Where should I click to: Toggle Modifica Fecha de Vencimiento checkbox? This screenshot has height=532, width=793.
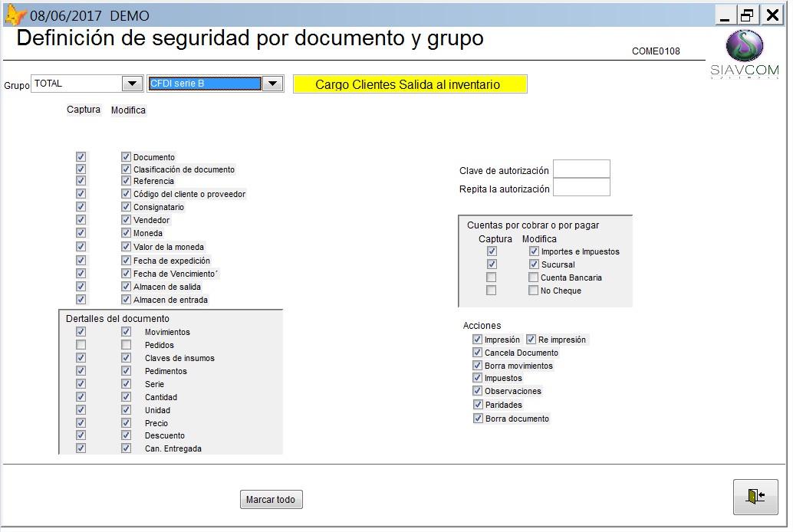pyautogui.click(x=126, y=273)
